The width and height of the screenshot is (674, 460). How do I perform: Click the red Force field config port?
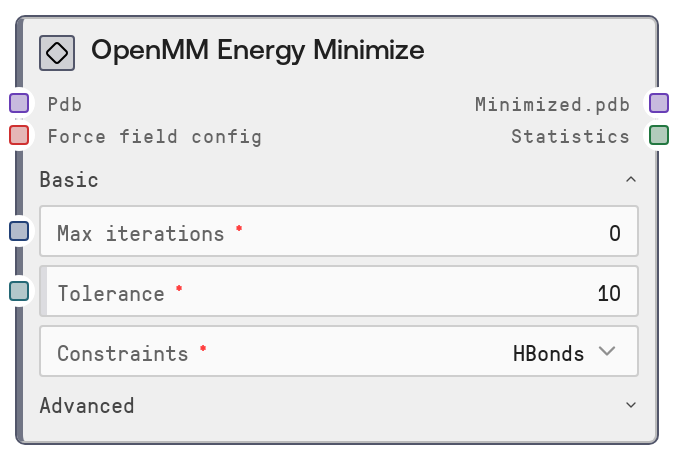coord(19,135)
